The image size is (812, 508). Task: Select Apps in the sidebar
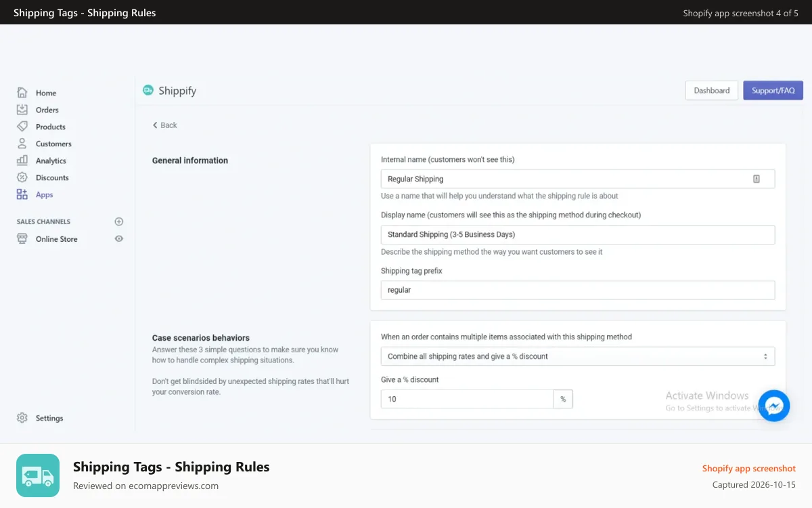point(45,194)
